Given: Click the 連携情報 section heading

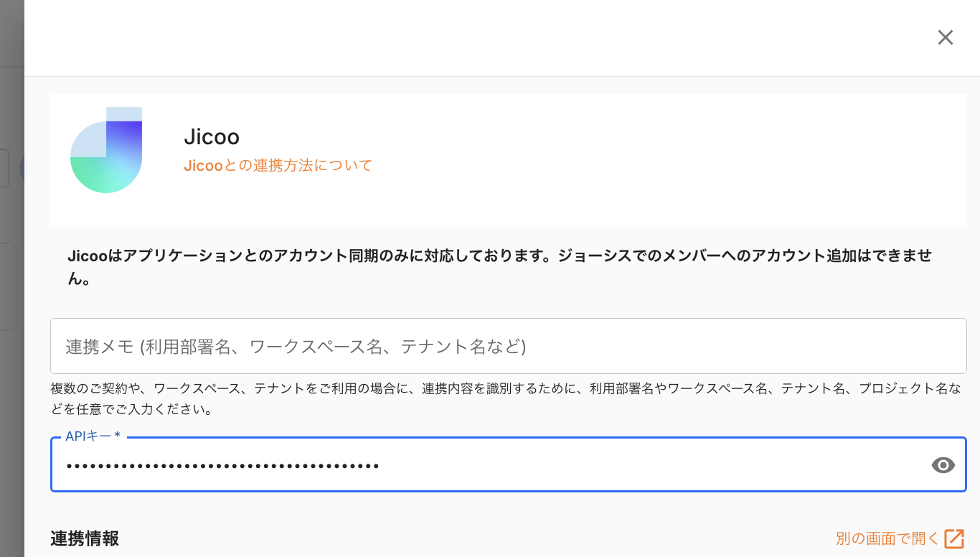Looking at the screenshot, I should pyautogui.click(x=85, y=538).
